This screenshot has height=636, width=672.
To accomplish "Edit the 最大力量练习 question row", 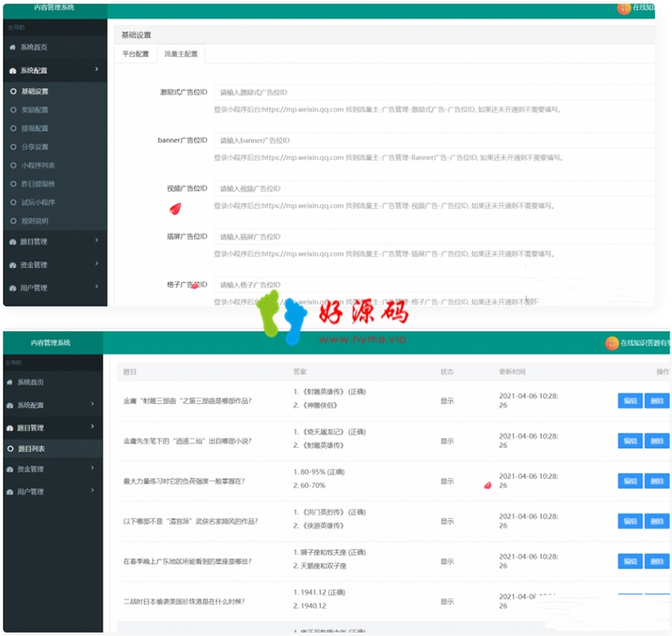I will click(x=630, y=481).
